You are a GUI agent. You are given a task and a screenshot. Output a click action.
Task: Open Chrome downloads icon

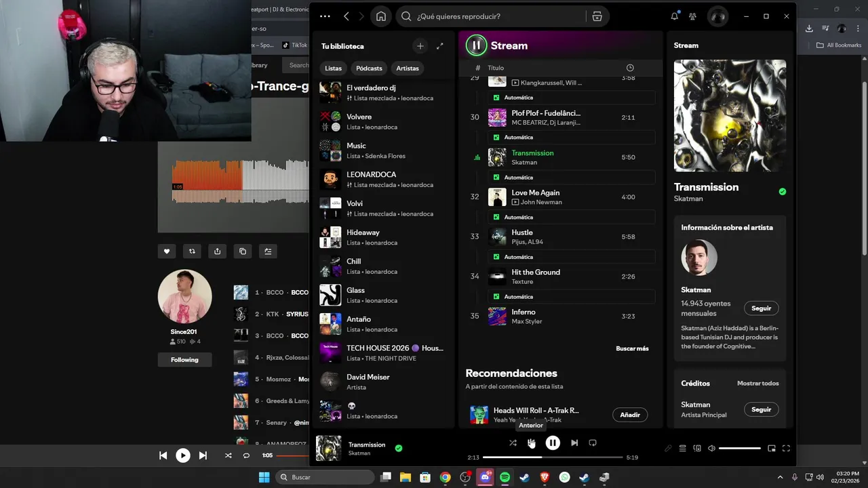pyautogui.click(x=809, y=28)
